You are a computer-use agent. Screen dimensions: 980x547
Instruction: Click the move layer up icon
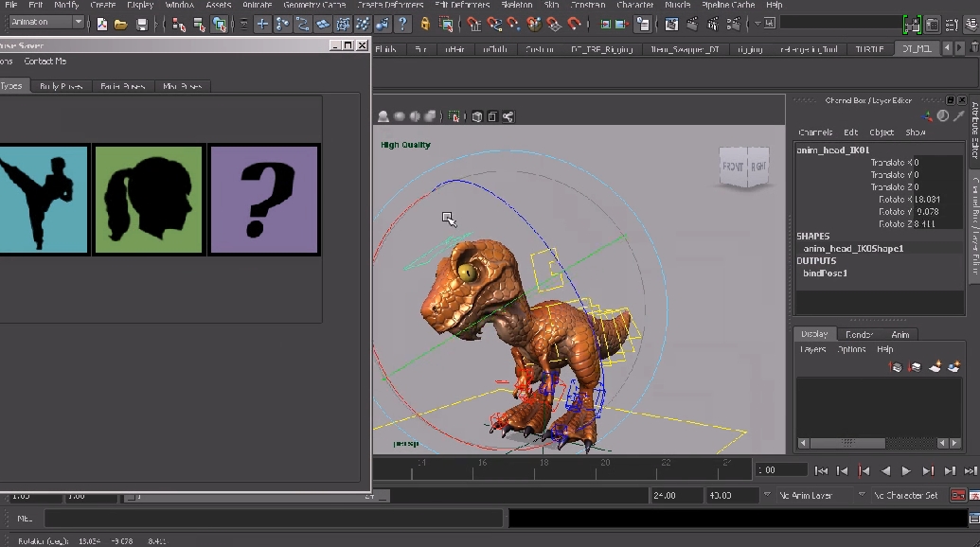(x=896, y=366)
